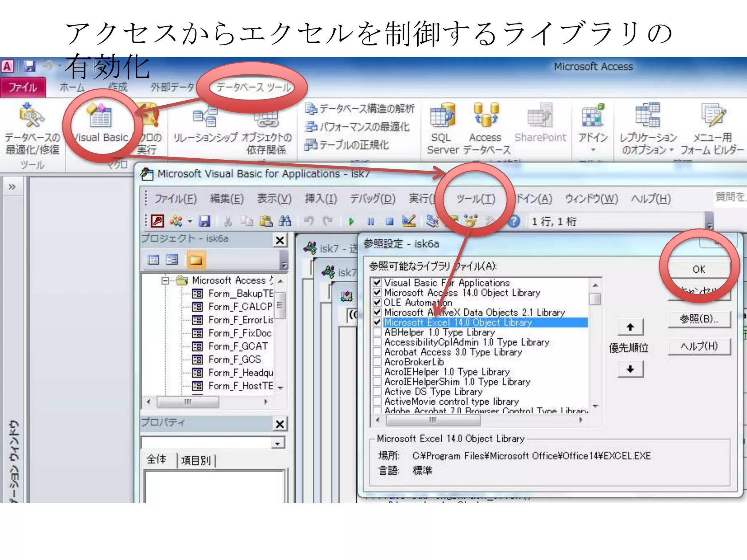
Task: Switch to the 項目別 properties tab
Action: point(196,460)
